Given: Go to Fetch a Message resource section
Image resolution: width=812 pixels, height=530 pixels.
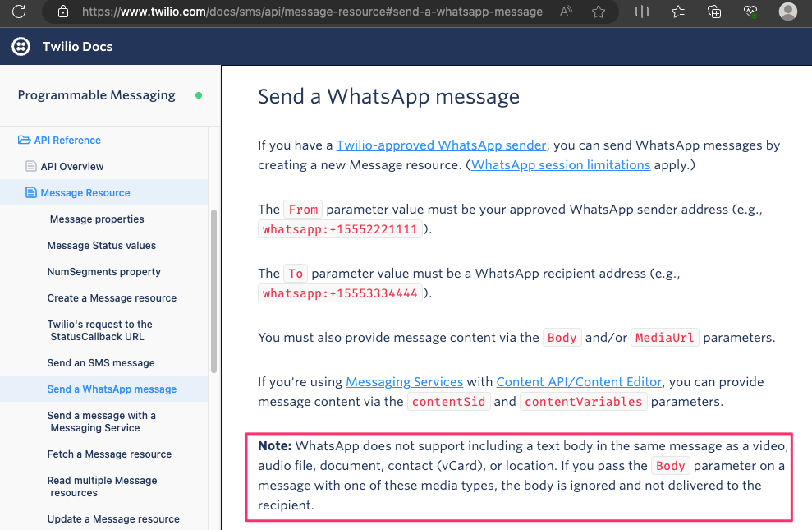Looking at the screenshot, I should pos(109,454).
